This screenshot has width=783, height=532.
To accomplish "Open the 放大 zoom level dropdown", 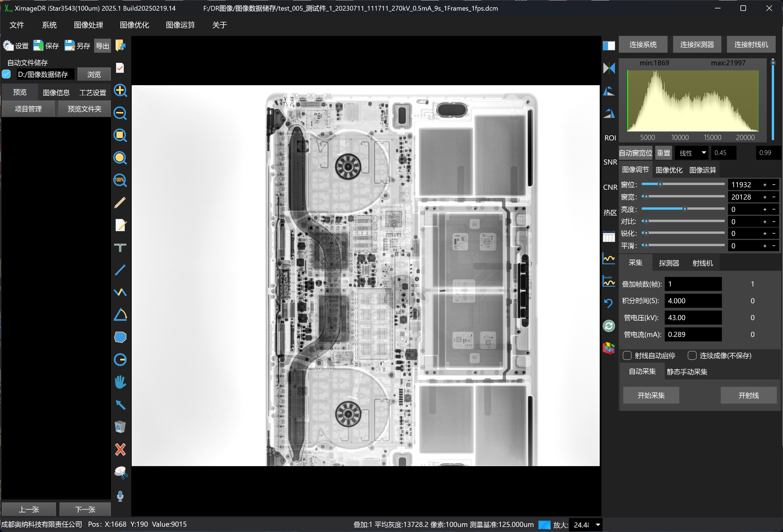I will click(598, 525).
